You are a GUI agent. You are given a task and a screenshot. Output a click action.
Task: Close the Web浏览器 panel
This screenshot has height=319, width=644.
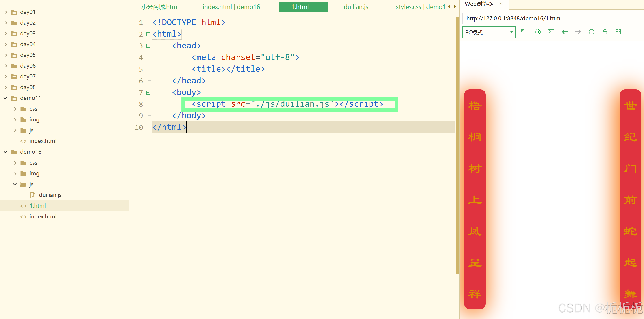pyautogui.click(x=501, y=4)
